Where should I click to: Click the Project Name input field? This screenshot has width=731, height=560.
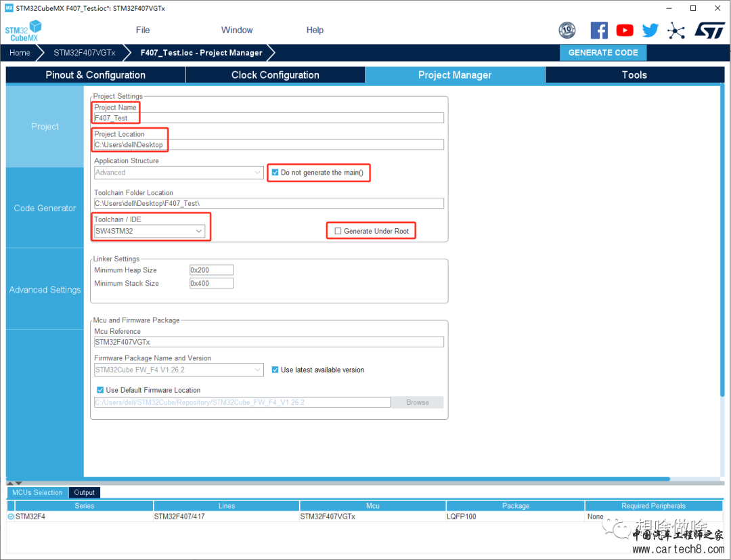click(269, 118)
